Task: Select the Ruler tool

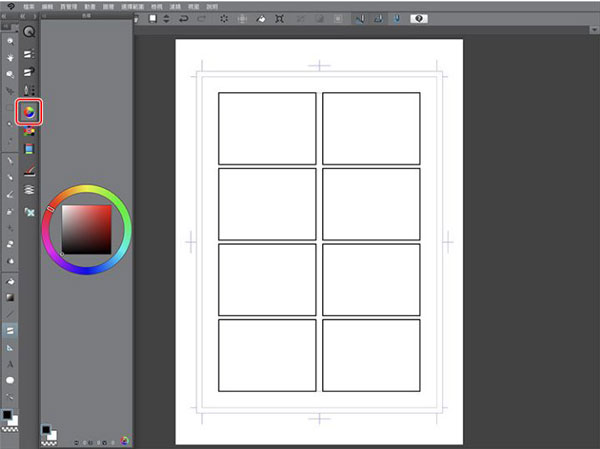Action: [x=10, y=346]
